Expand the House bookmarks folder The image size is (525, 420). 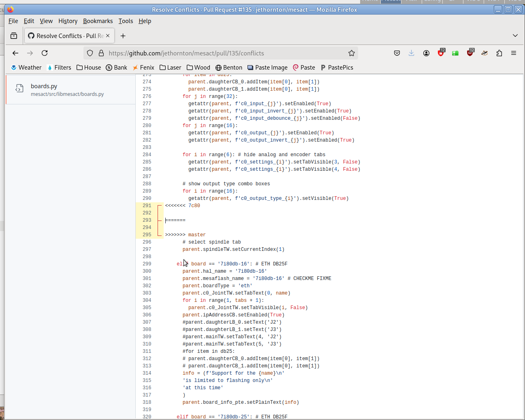(x=89, y=68)
